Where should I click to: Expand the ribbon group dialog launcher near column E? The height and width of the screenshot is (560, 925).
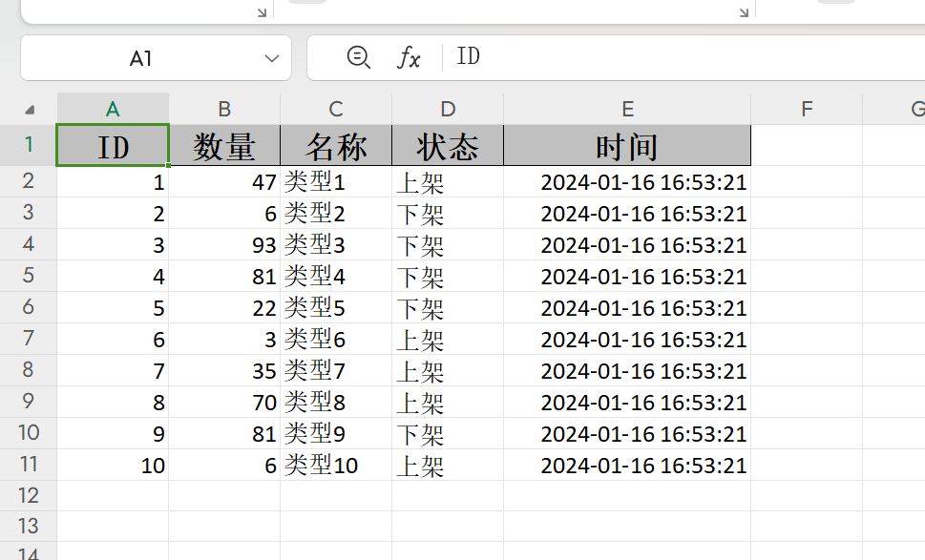point(744,12)
